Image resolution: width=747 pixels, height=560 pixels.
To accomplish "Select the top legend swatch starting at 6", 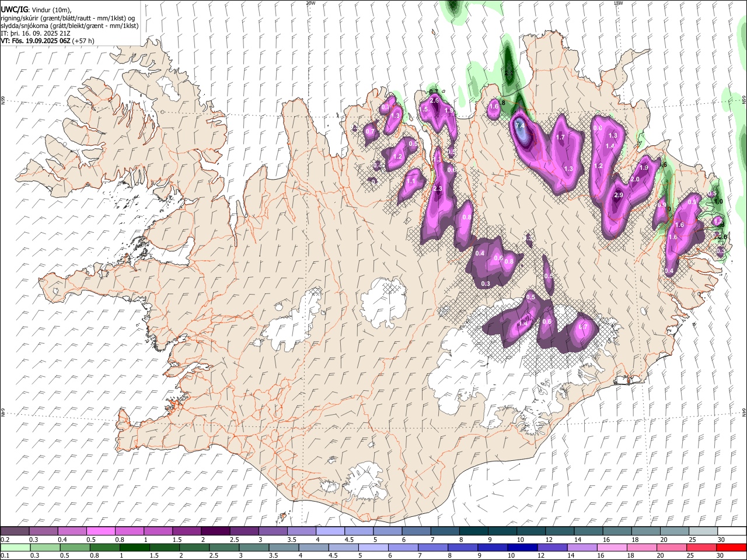I will 417,531.
